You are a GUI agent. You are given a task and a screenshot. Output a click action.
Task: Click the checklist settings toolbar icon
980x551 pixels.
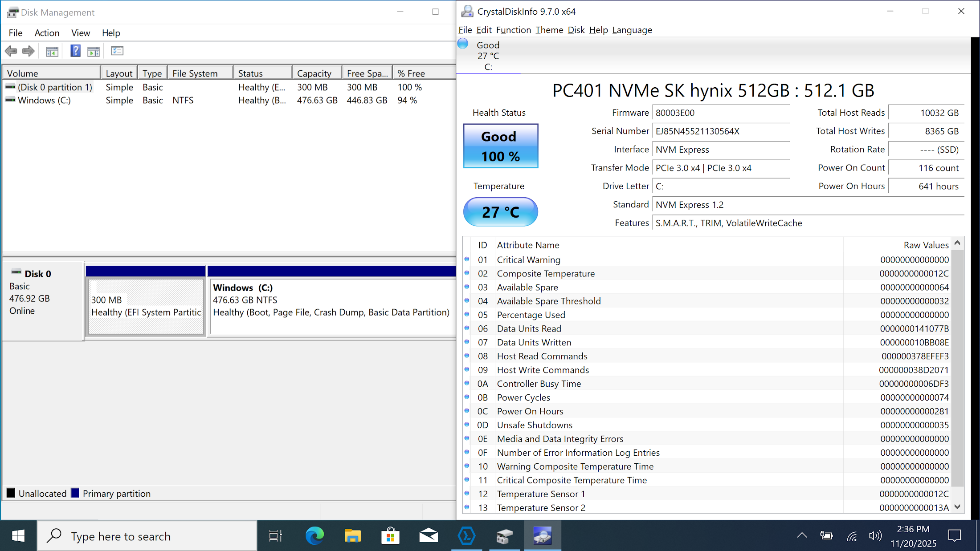pos(117,51)
